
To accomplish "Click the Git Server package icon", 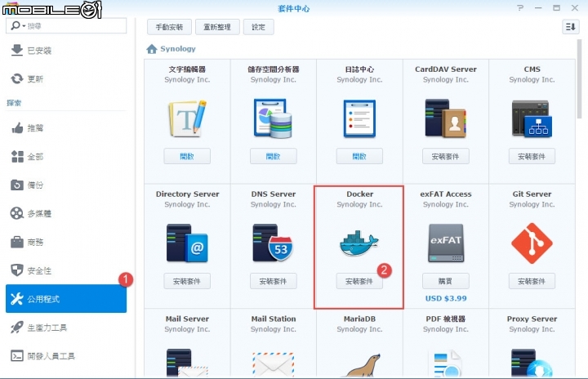I will (532, 243).
